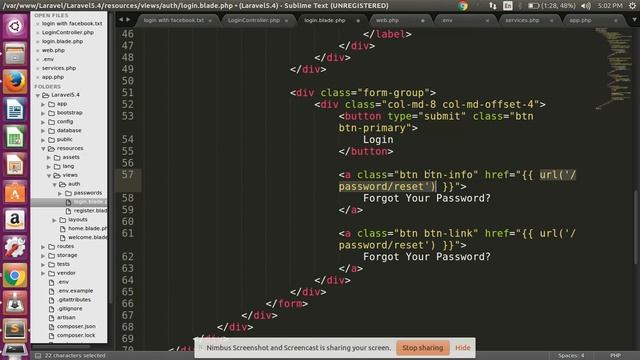The height and width of the screenshot is (360, 640).
Task: Launch Firefox from the dock
Action: pyautogui.click(x=15, y=81)
